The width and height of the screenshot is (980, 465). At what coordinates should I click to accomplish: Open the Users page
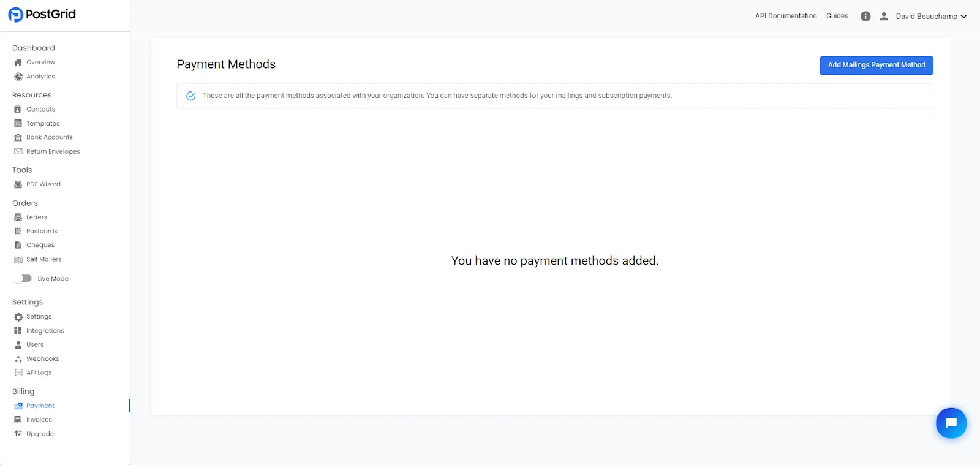pyautogui.click(x=35, y=345)
